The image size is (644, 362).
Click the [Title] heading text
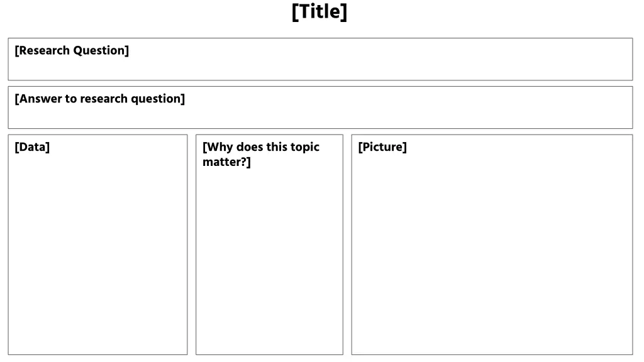(319, 12)
